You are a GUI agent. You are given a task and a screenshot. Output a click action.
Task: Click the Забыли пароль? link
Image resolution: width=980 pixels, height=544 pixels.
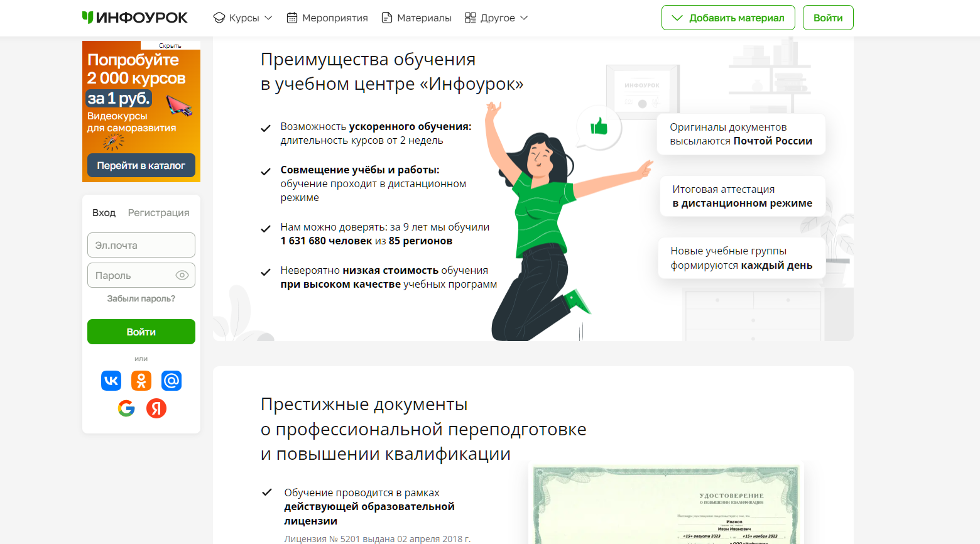(141, 298)
